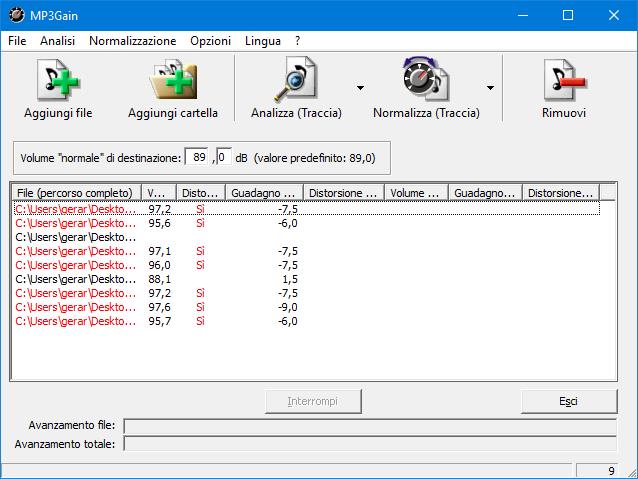Select the file row with volume 97,6
This screenshot has width=638, height=479.
click(x=307, y=307)
